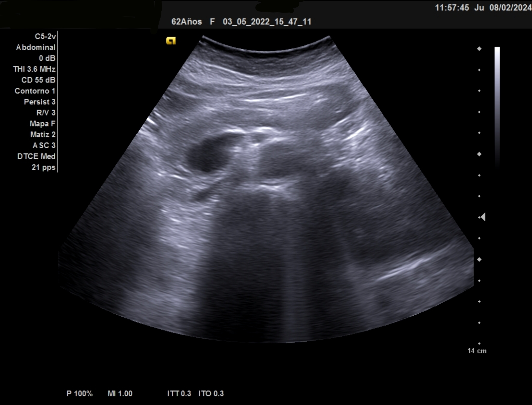The width and height of the screenshot is (532, 405).
Task: Click the Contorno 1 parameter
Action: [x=35, y=91]
